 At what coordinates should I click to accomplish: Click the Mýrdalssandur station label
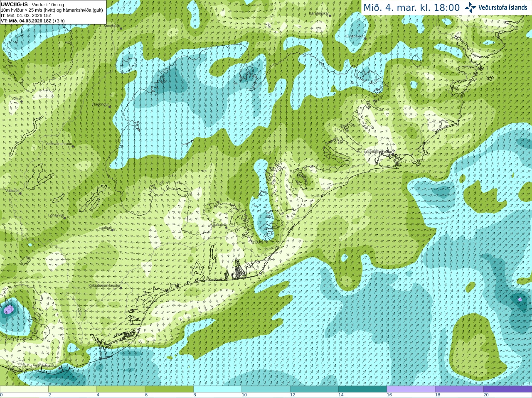point(47,366)
